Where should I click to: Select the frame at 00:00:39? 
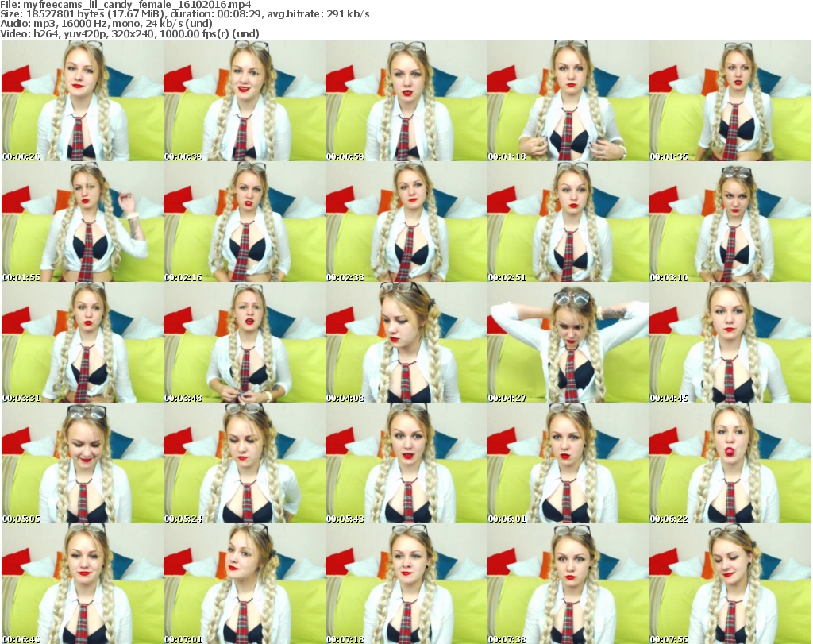[x=244, y=101]
